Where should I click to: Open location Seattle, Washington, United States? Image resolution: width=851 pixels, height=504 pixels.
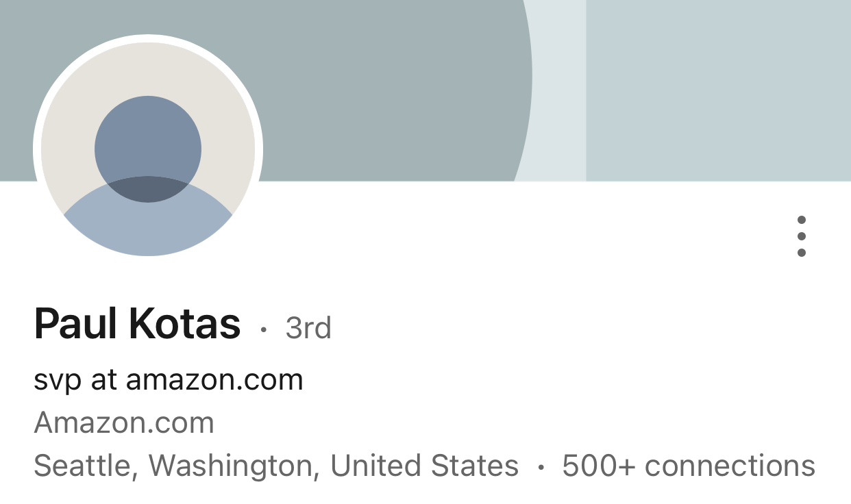pos(276,466)
